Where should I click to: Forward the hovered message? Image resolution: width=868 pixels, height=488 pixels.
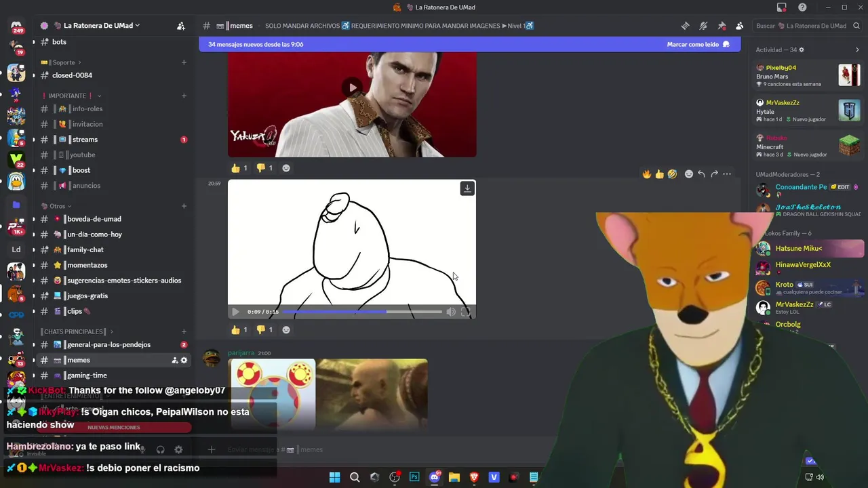(714, 174)
